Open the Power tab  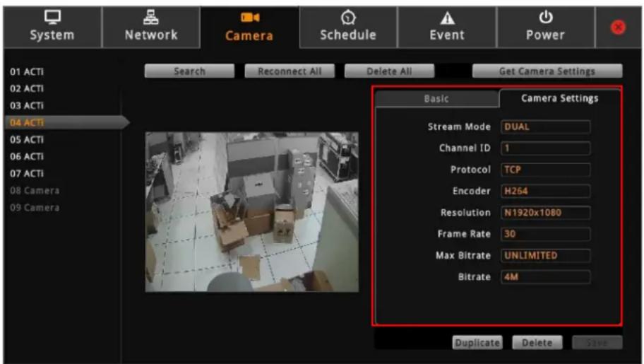pos(545,27)
